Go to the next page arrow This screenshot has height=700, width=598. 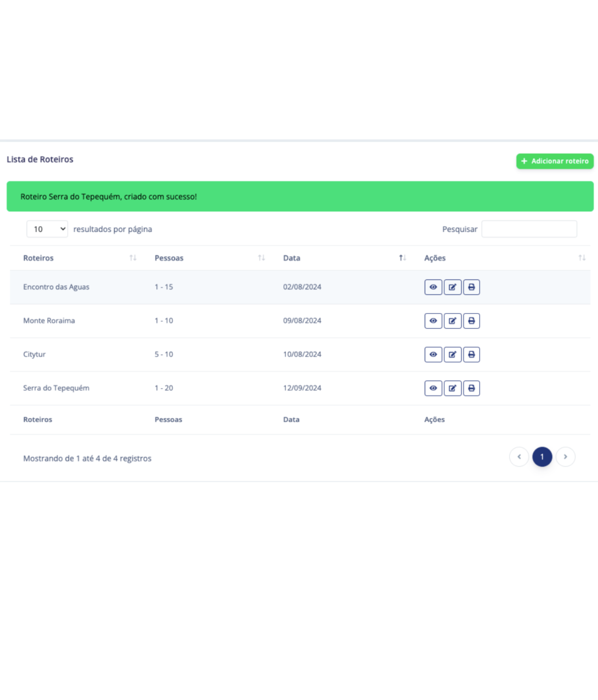pyautogui.click(x=566, y=457)
